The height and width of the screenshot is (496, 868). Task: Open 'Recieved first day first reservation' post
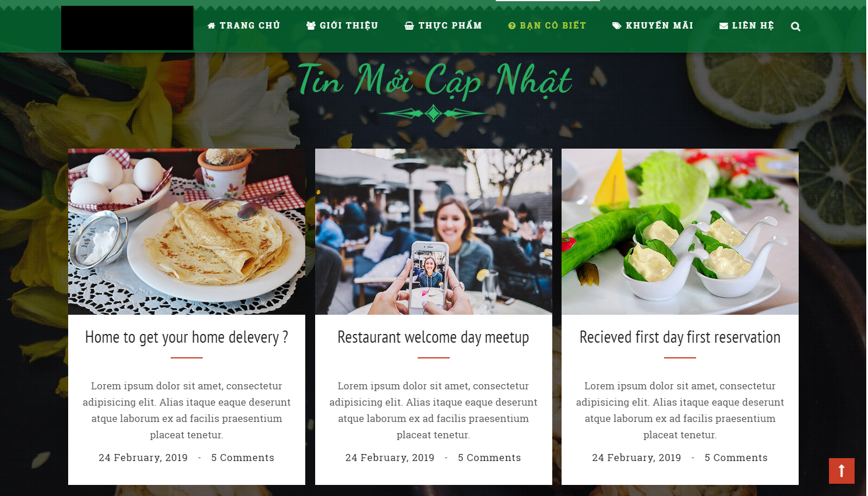point(680,337)
